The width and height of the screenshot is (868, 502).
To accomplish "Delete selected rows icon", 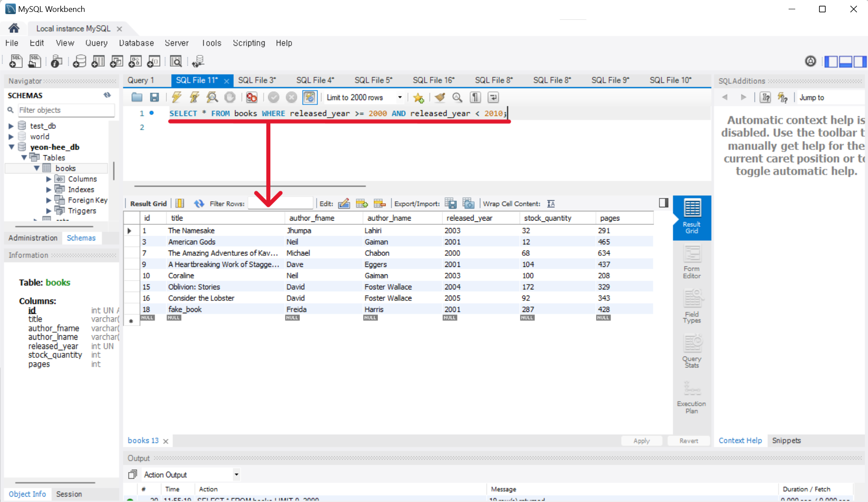I will point(379,203).
